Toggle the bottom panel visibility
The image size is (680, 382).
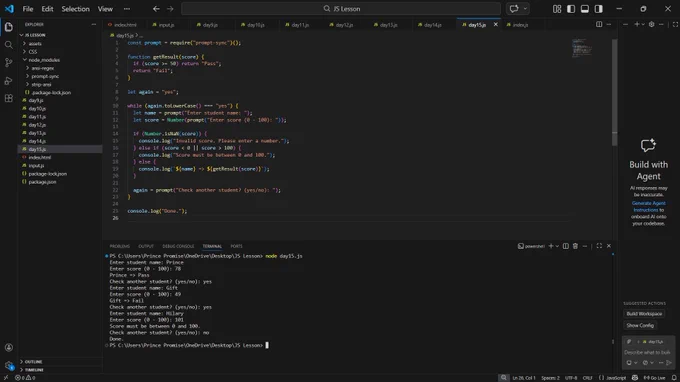click(585, 9)
